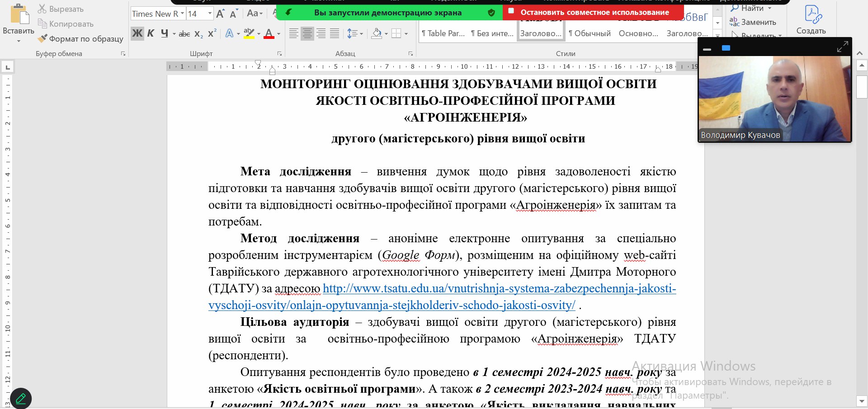The image size is (868, 409).
Task: Click the words "Цільова аудиторія"
Action: (x=294, y=322)
